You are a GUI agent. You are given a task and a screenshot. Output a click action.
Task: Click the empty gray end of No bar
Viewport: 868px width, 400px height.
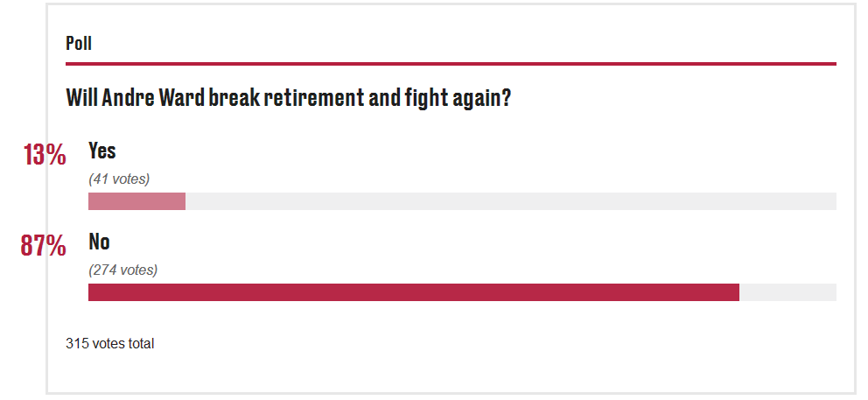tap(787, 292)
